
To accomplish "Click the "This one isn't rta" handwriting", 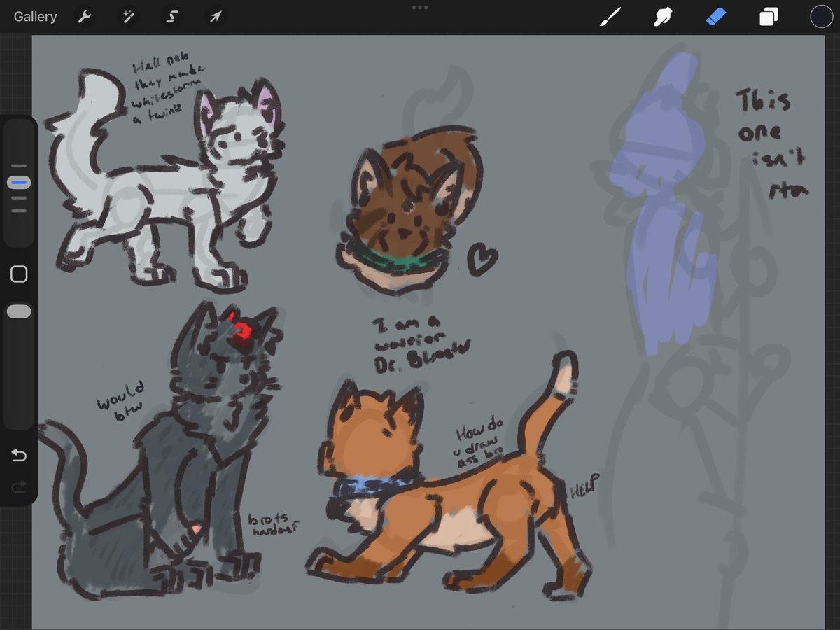I will (x=773, y=145).
